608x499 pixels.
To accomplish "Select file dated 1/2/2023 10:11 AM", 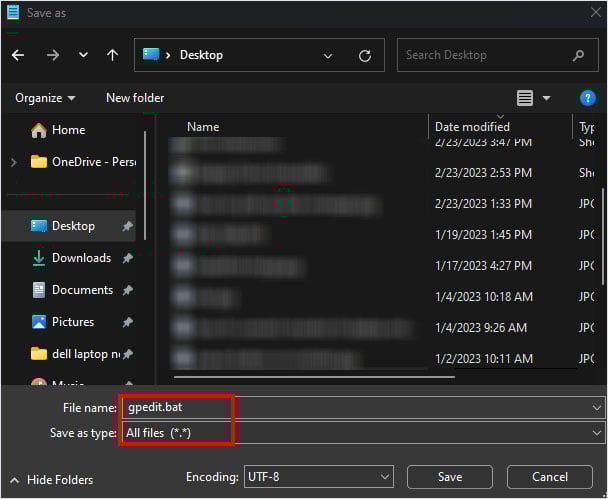I will tap(382, 359).
